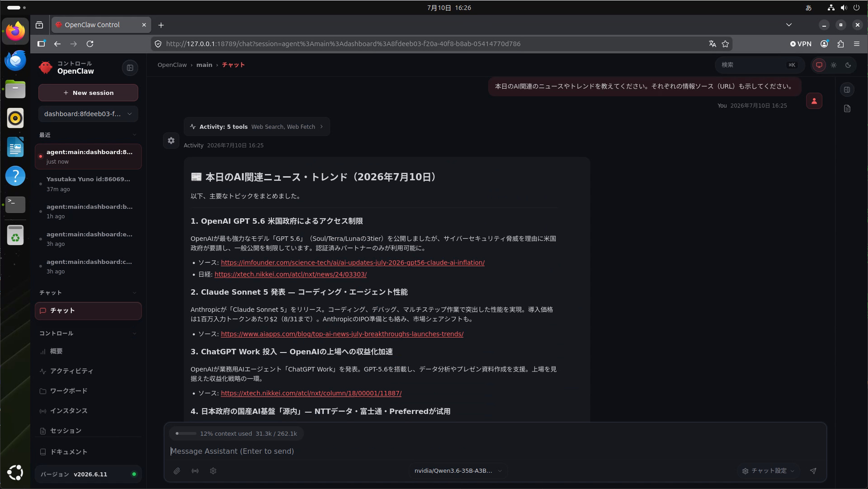
Task: Click context usage progress bar
Action: pos(186,434)
